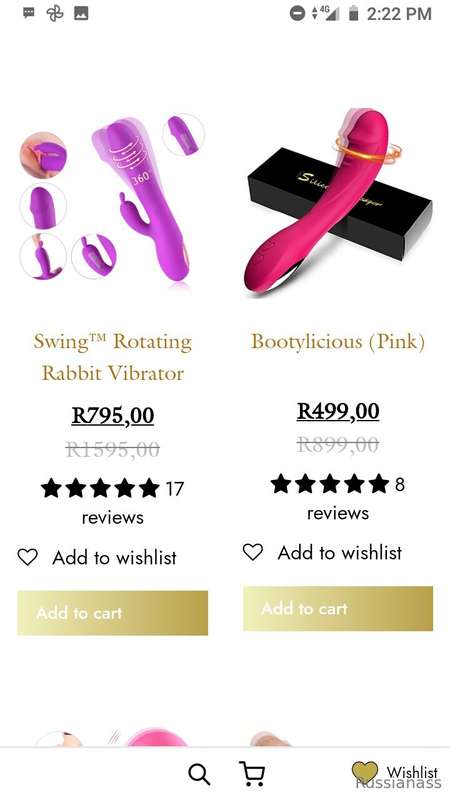The image size is (450, 800).
Task: Toggle wishlist heart for Bootylicious (Pink)
Action: pos(253,552)
